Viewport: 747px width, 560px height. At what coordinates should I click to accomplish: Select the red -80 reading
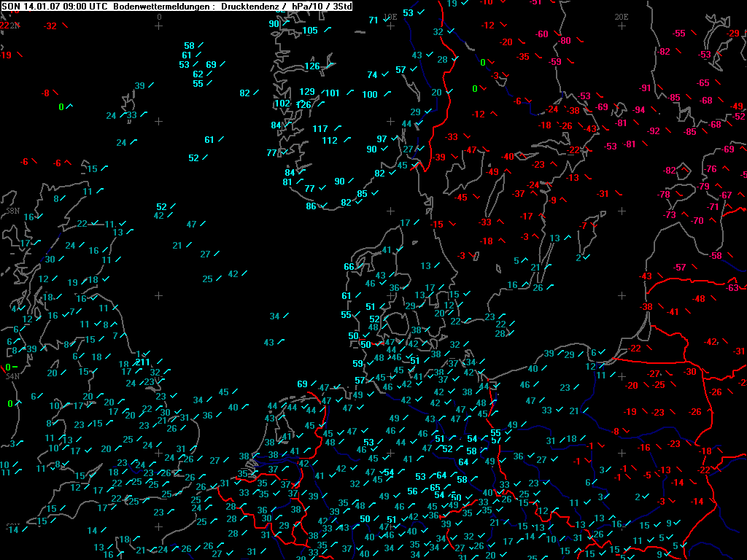[x=565, y=41]
